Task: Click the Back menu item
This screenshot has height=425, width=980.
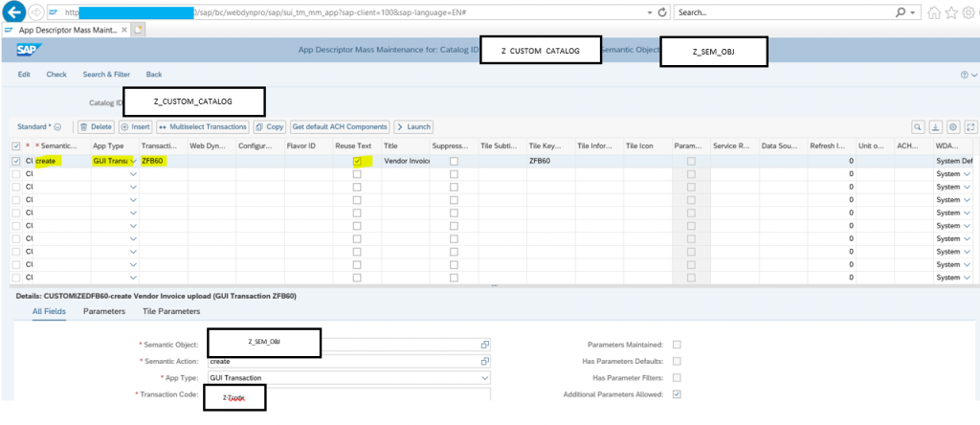Action: [x=154, y=75]
